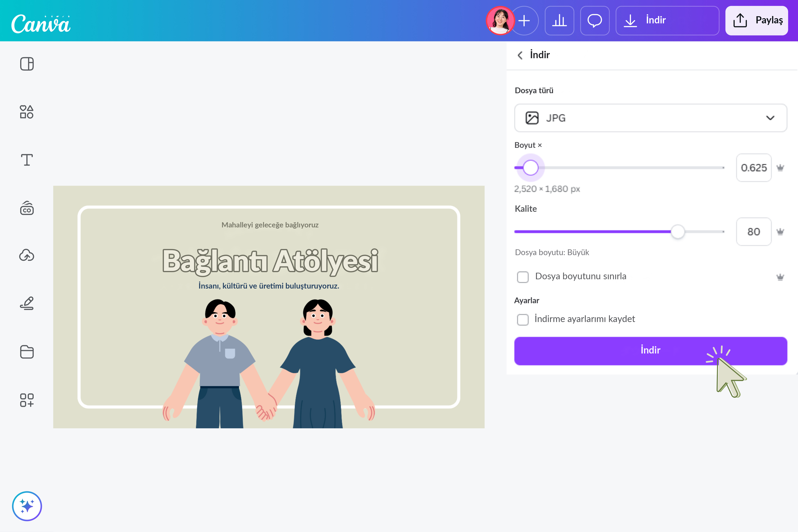The width and height of the screenshot is (798, 532).
Task: Click crown icon next to Boyut value
Action: click(780, 168)
